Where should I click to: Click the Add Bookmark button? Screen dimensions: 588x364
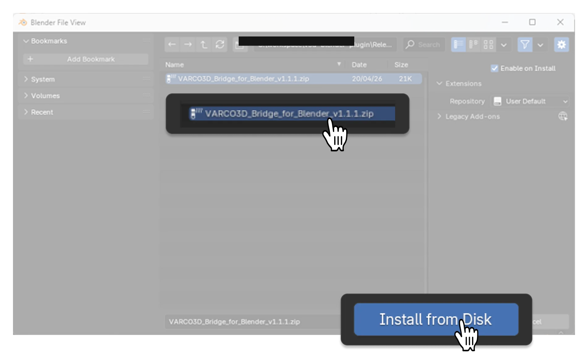[86, 59]
